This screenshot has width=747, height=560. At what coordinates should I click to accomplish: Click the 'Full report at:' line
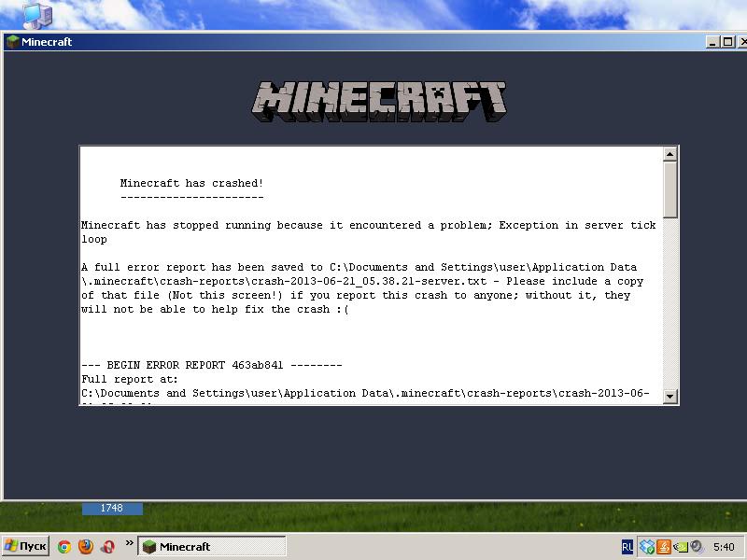(129, 380)
